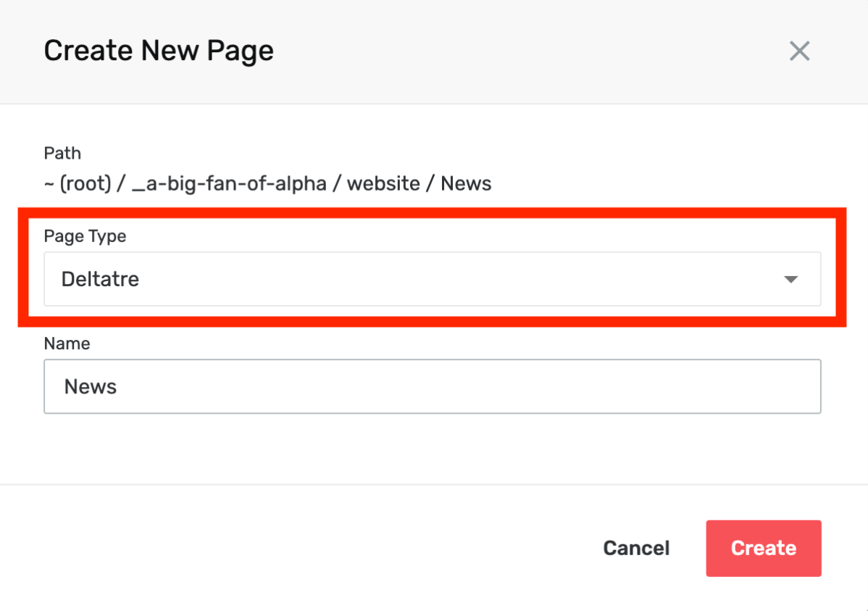Select the Deltatre page type value
The height and width of the screenshot is (616, 868).
tap(100, 279)
